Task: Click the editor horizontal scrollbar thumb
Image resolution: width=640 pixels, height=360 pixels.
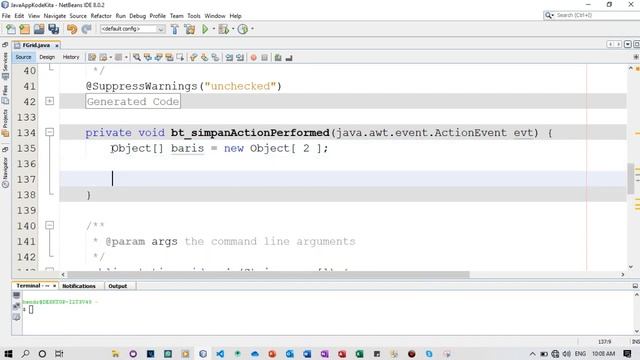Action: 268,275
